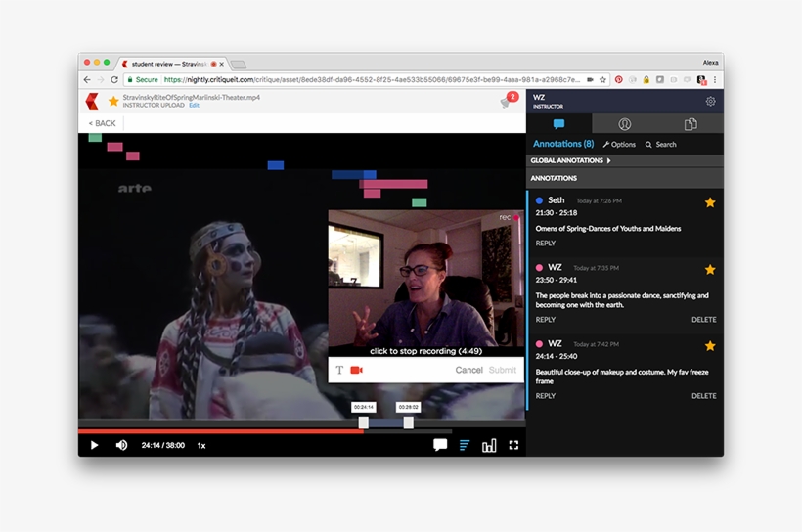The width and height of the screenshot is (802, 532).
Task: Go back in browser history
Action: 87,80
